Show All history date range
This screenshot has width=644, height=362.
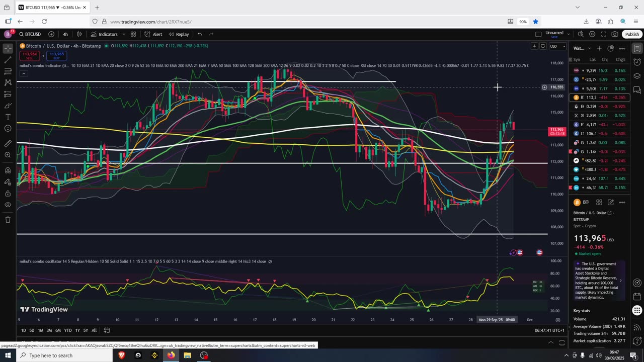(94, 330)
